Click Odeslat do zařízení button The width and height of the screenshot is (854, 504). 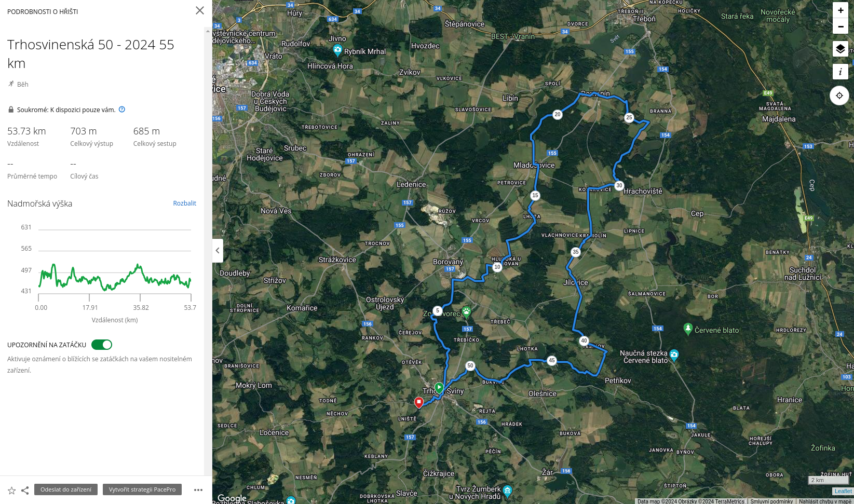point(66,489)
